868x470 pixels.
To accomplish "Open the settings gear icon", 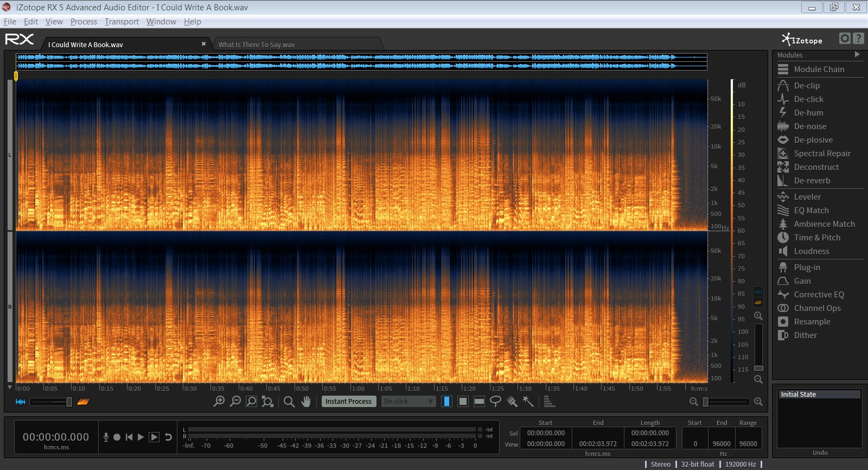I will point(845,38).
